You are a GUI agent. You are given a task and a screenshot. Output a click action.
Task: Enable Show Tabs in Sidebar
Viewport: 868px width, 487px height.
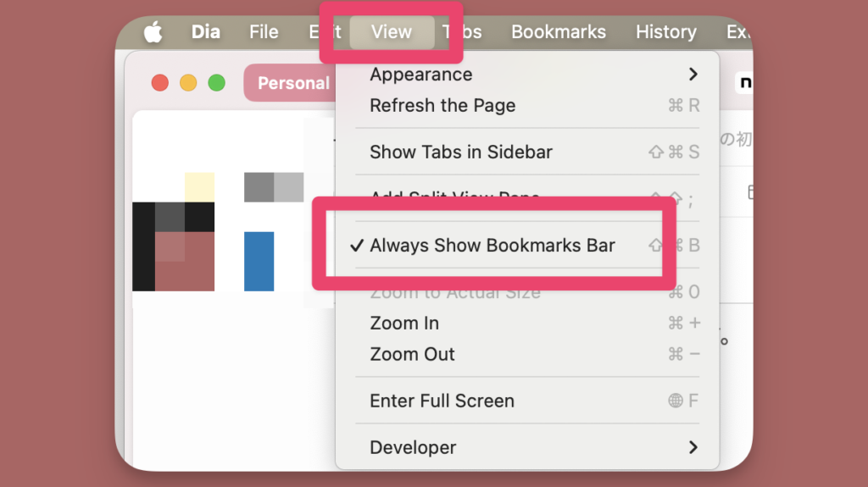pyautogui.click(x=461, y=152)
